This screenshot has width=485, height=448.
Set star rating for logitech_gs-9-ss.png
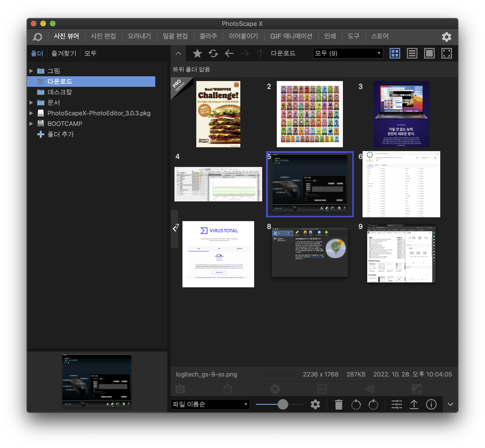tap(280, 374)
